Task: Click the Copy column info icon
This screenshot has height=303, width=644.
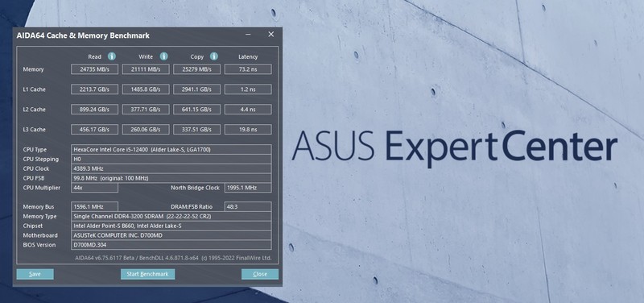Action: (214, 56)
